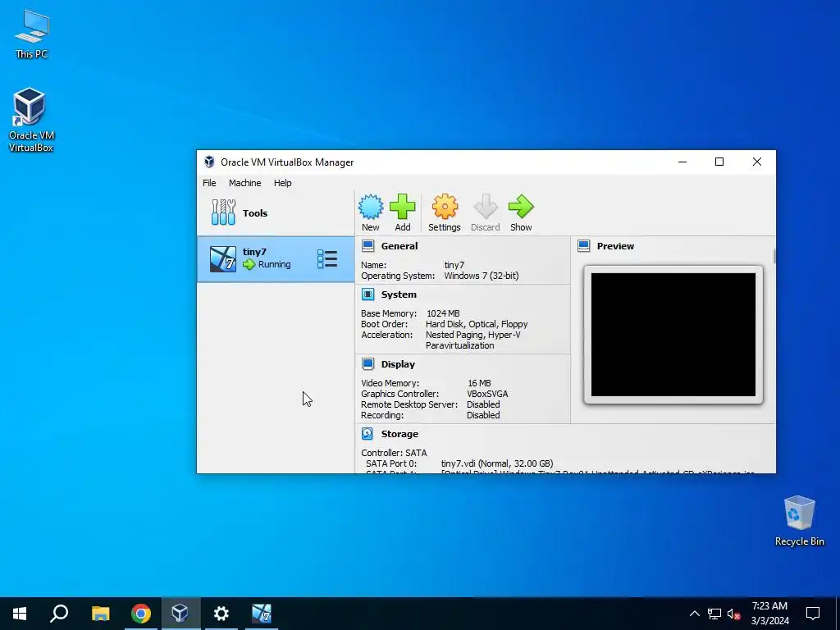Click the Storage section disk icon
Screen dimensions: 840x630
(x=367, y=433)
